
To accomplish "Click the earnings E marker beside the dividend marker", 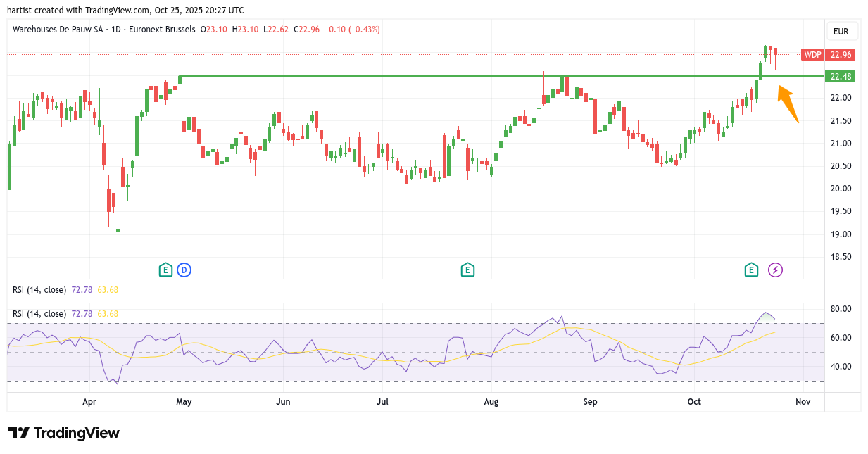I will [165, 270].
